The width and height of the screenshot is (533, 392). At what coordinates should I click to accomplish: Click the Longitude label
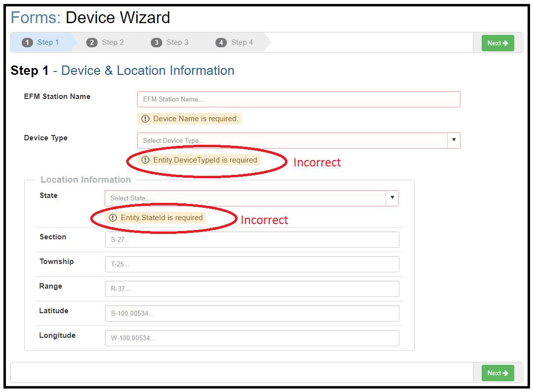coord(58,335)
